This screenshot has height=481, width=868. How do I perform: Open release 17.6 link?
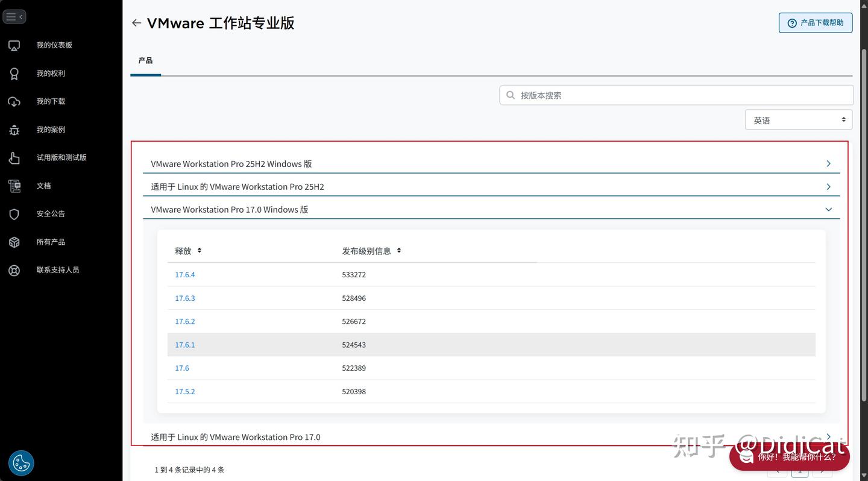point(182,368)
